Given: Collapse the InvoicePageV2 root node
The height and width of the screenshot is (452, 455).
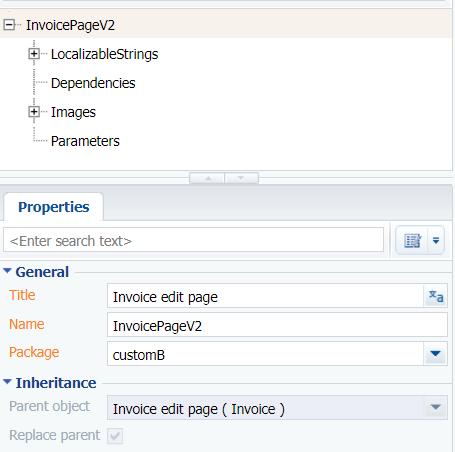Looking at the screenshot, I should click(x=9, y=25).
